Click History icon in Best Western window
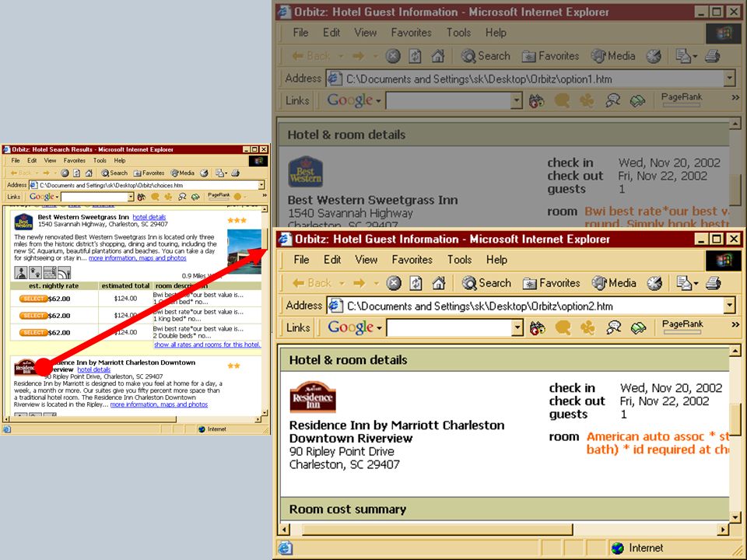The width and height of the screenshot is (747, 560). [x=654, y=56]
